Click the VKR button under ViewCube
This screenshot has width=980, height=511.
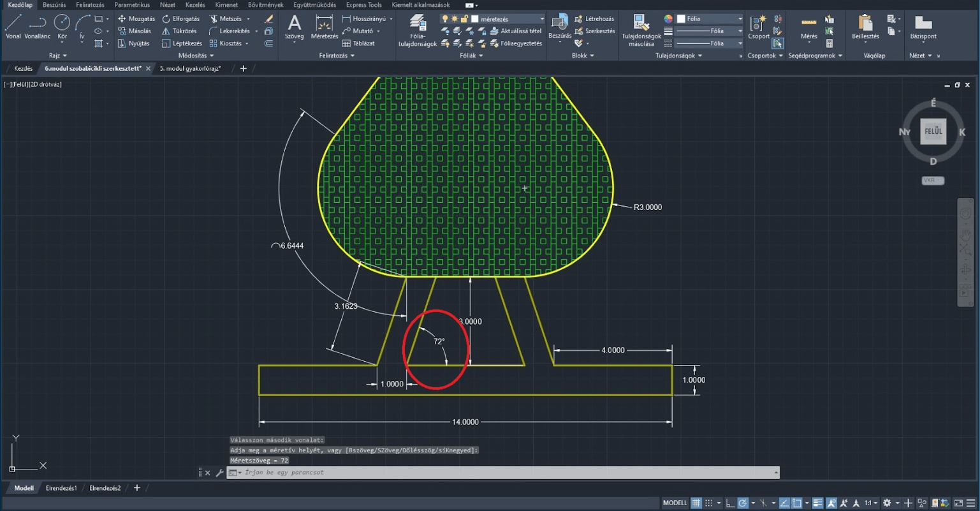point(932,181)
